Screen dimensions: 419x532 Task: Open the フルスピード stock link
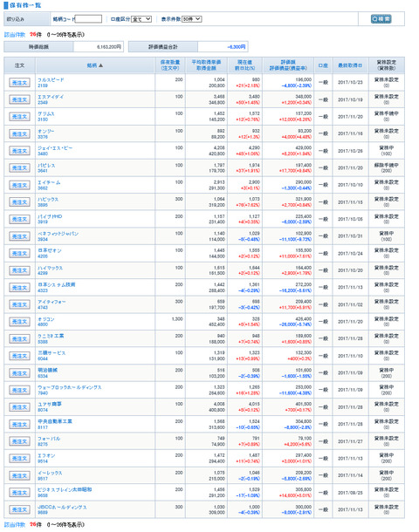pyautogui.click(x=51, y=79)
